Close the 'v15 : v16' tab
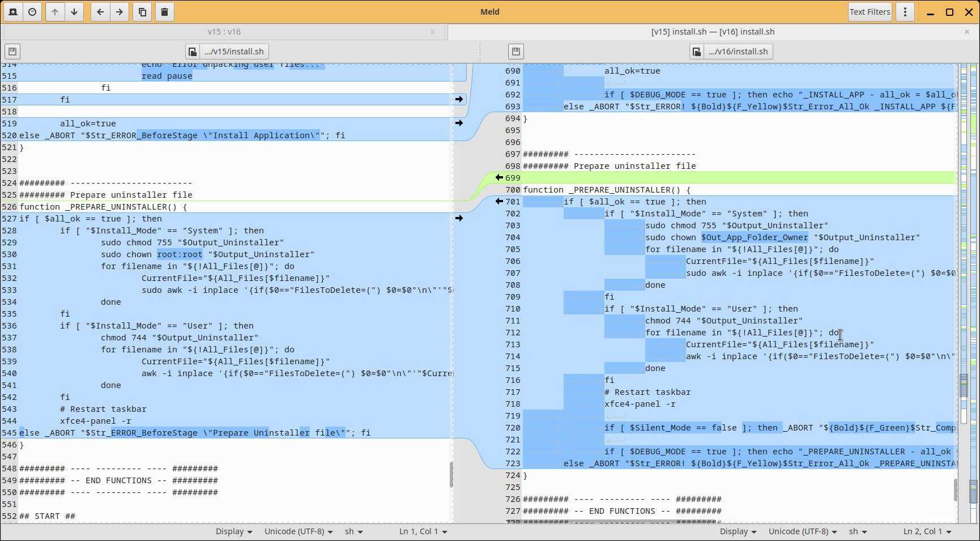The image size is (980, 541). pyautogui.click(x=433, y=32)
